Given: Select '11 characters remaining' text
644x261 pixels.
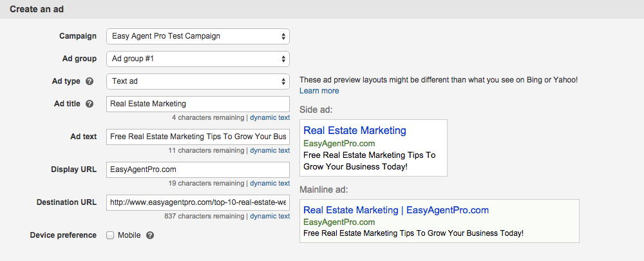Looking at the screenshot, I should pyautogui.click(x=206, y=150).
